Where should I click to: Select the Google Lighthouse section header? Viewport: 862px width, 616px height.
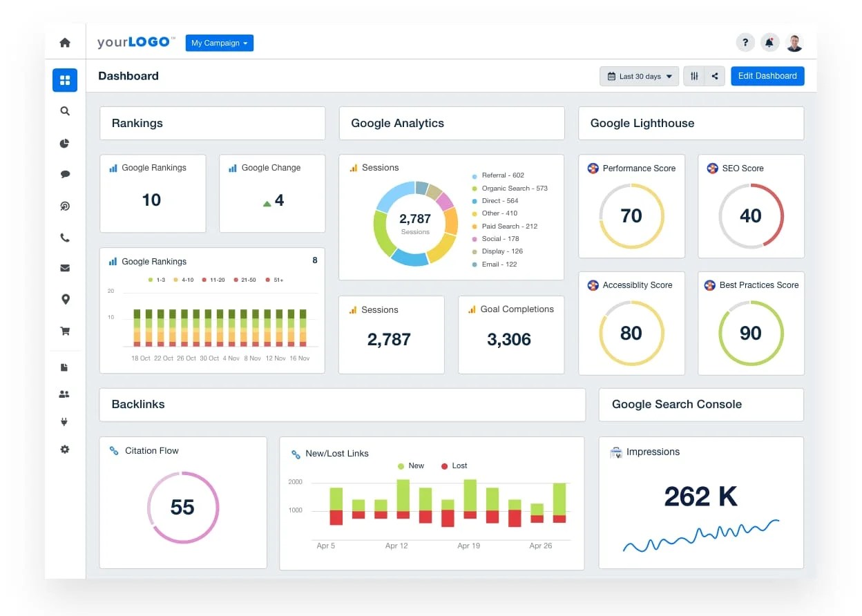pyautogui.click(x=691, y=124)
